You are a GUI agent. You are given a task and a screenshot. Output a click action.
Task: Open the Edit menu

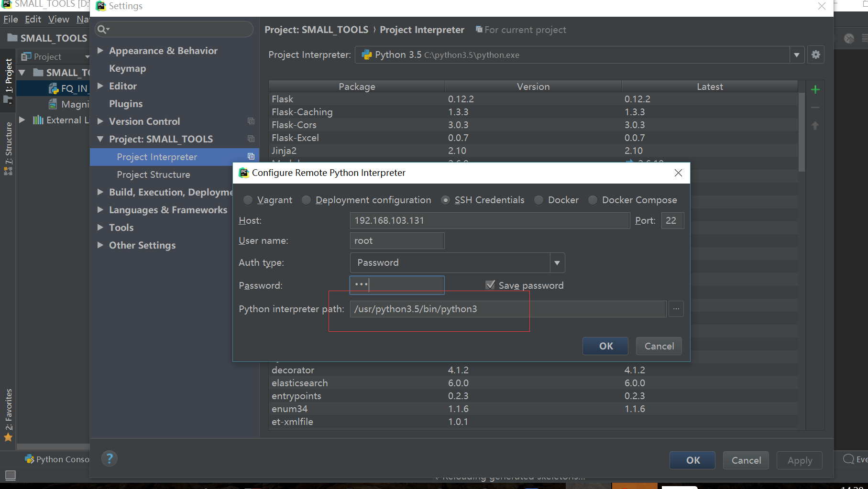(x=33, y=19)
